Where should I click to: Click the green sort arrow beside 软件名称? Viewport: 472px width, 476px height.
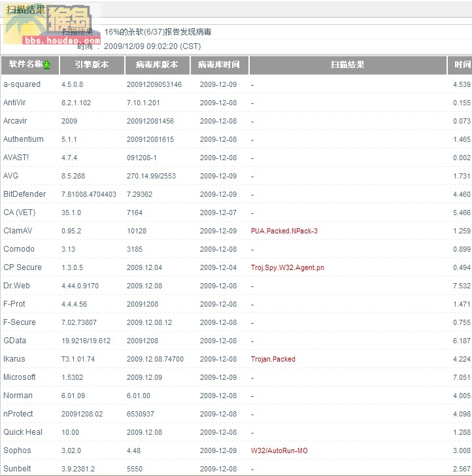tap(47, 65)
